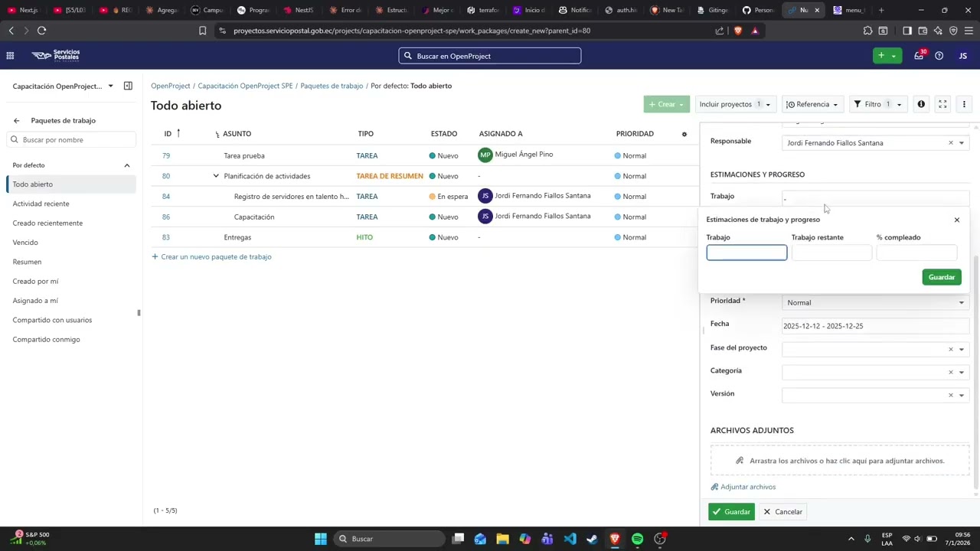Toggle the details info view icon

pos(921,104)
